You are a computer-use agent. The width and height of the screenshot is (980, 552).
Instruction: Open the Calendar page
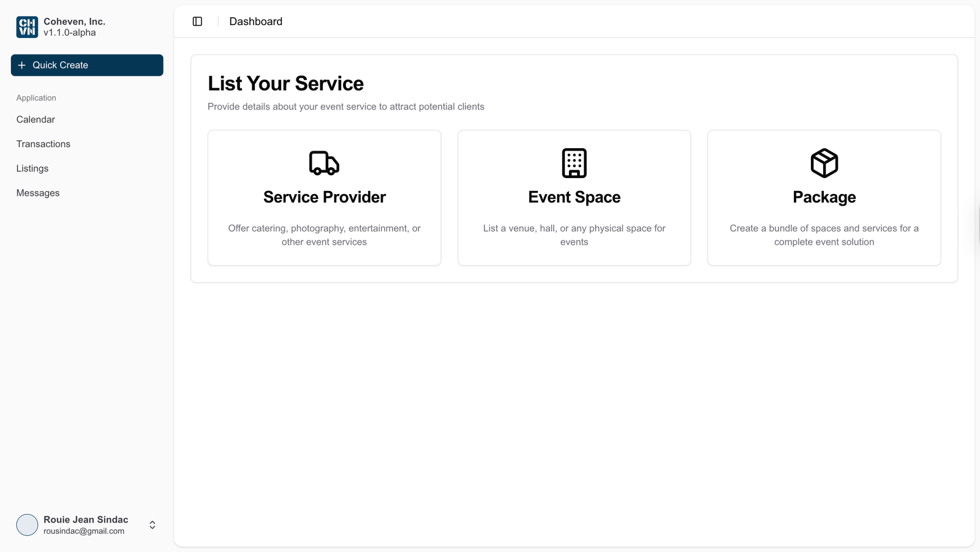(36, 119)
